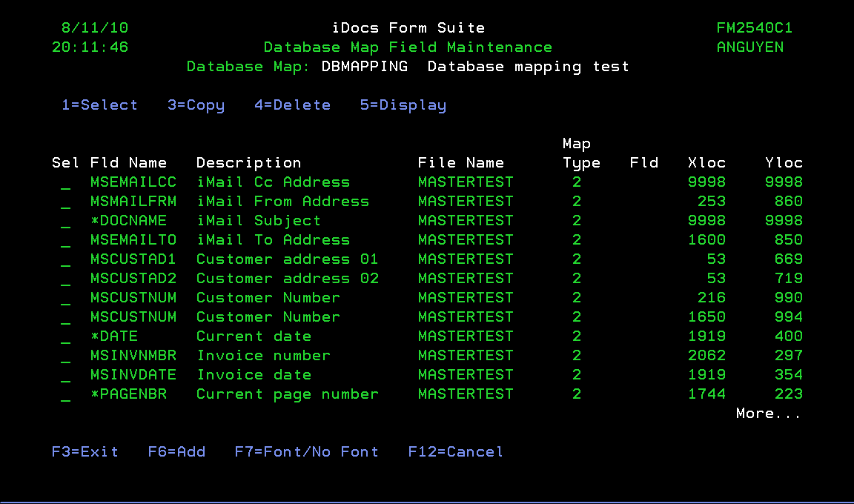Click Sel input for MSCUSTAD1 row

click(x=66, y=260)
